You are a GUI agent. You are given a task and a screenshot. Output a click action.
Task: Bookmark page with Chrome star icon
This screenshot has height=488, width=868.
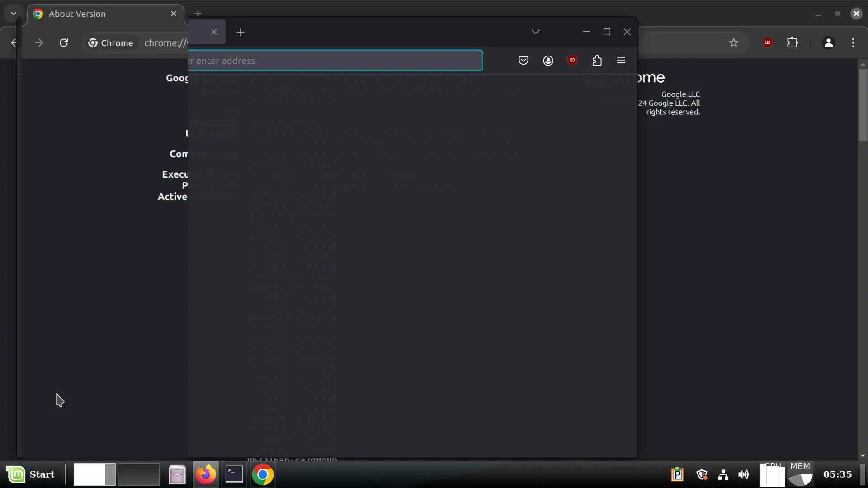(x=733, y=43)
